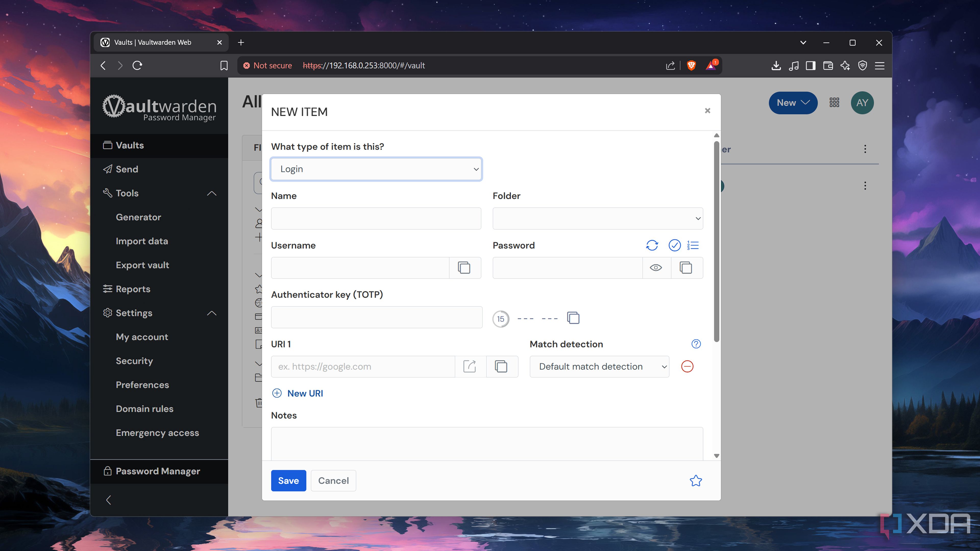The height and width of the screenshot is (551, 980).
Task: Toggle password visibility with eye icon
Action: pos(656,268)
